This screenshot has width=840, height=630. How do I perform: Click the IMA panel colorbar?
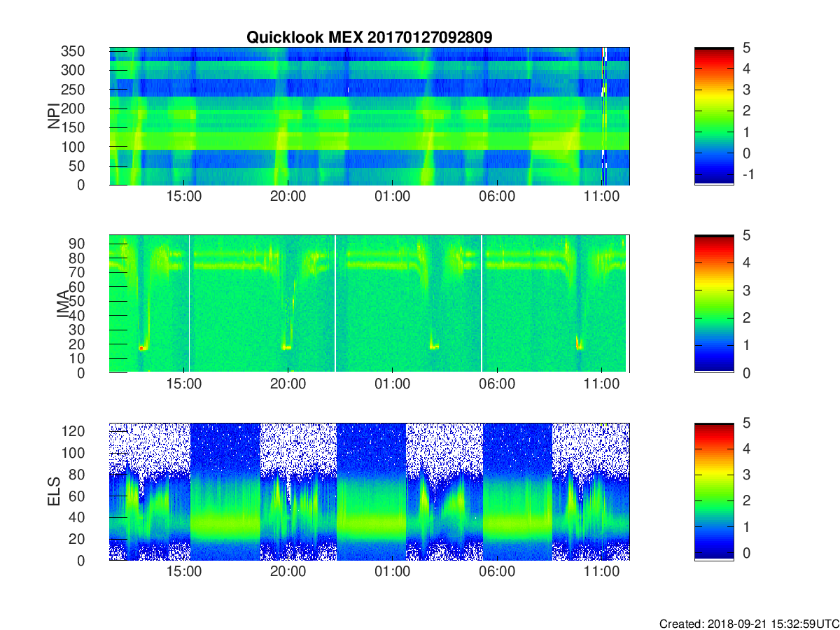coord(714,304)
